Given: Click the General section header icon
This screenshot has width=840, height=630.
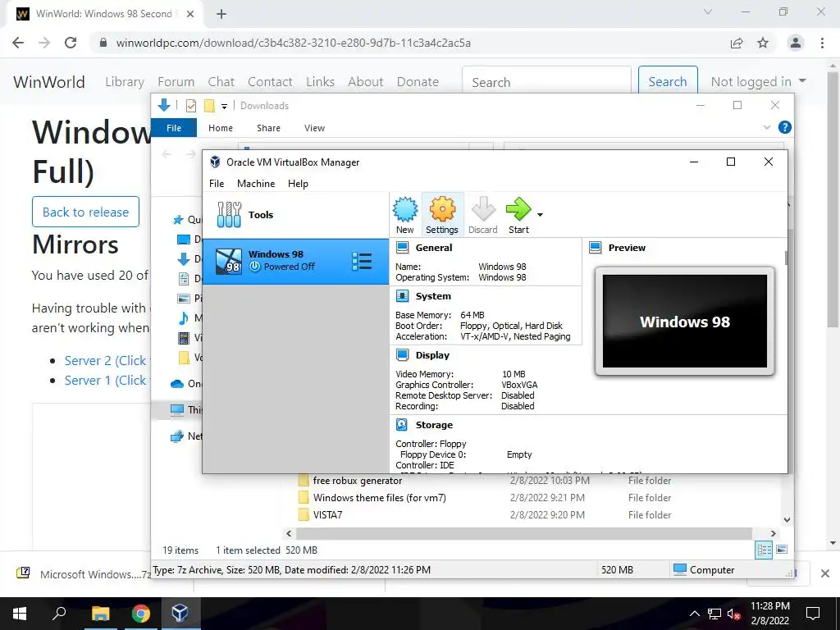Looking at the screenshot, I should pyautogui.click(x=402, y=248).
